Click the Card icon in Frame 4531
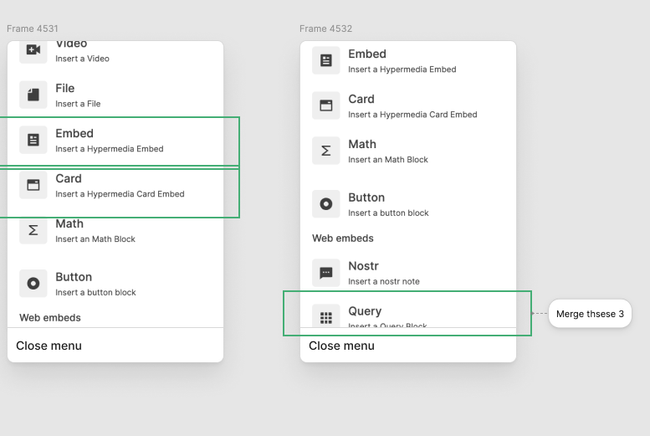This screenshot has height=436, width=650. (x=33, y=185)
